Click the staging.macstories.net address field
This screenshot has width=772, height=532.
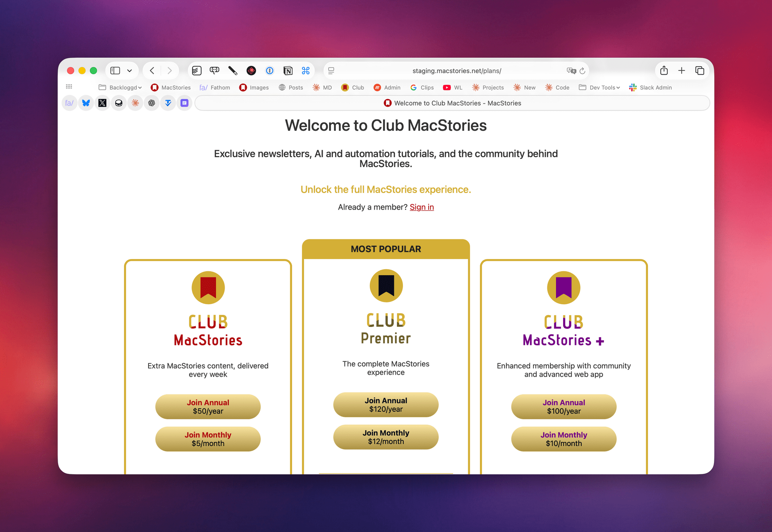click(x=456, y=71)
